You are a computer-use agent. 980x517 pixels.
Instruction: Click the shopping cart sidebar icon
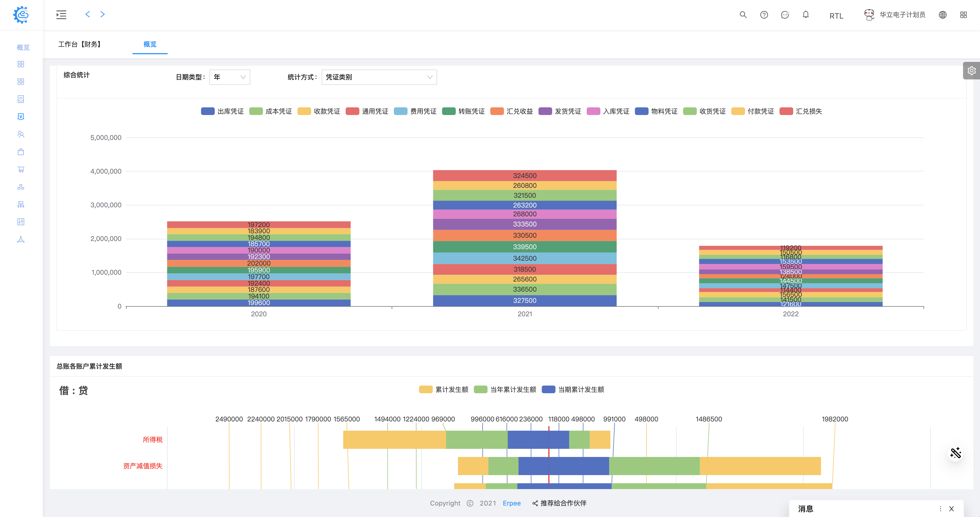(x=21, y=169)
